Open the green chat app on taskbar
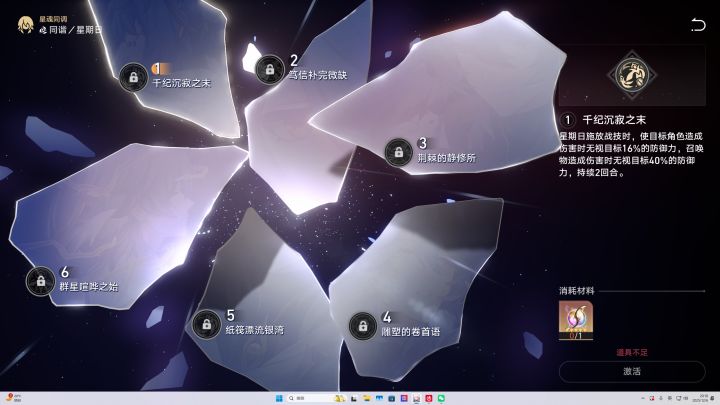Screen dimensions: 720x405 (441, 398)
